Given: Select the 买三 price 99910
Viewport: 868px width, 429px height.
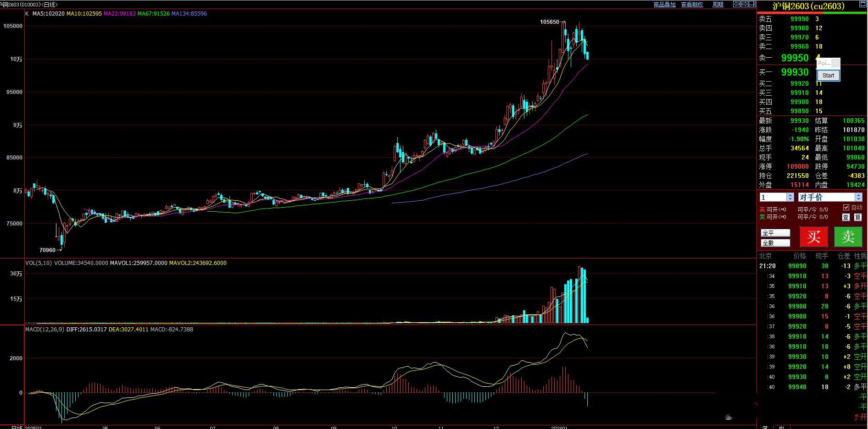Looking at the screenshot, I should coord(800,93).
